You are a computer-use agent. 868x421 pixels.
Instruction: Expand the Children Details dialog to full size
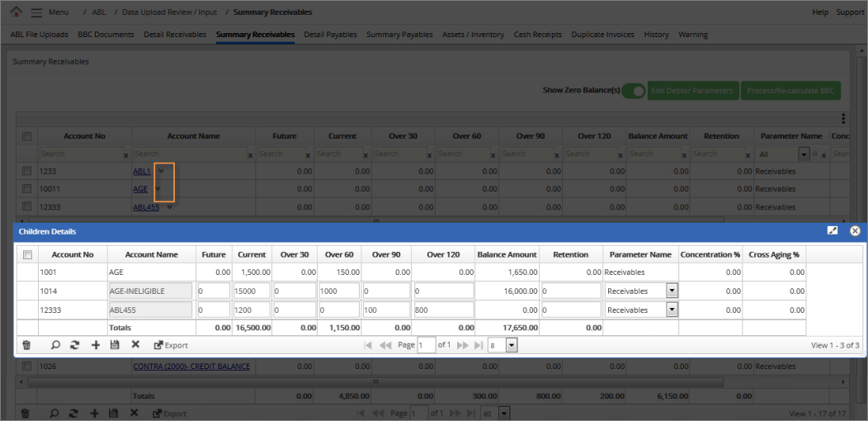tap(833, 231)
